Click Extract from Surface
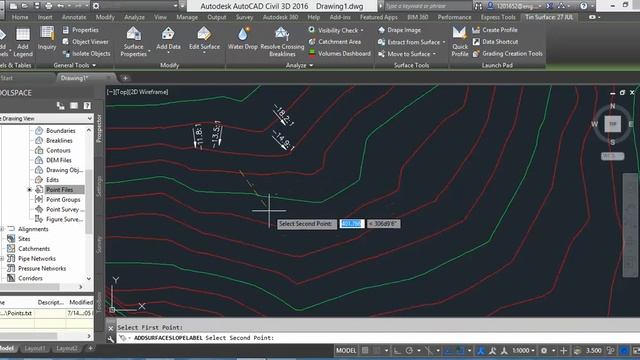640x360 pixels. pyautogui.click(x=409, y=42)
